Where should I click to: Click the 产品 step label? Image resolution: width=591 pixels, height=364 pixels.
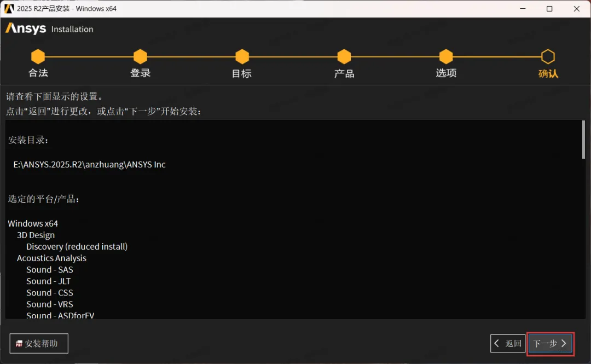tap(344, 73)
